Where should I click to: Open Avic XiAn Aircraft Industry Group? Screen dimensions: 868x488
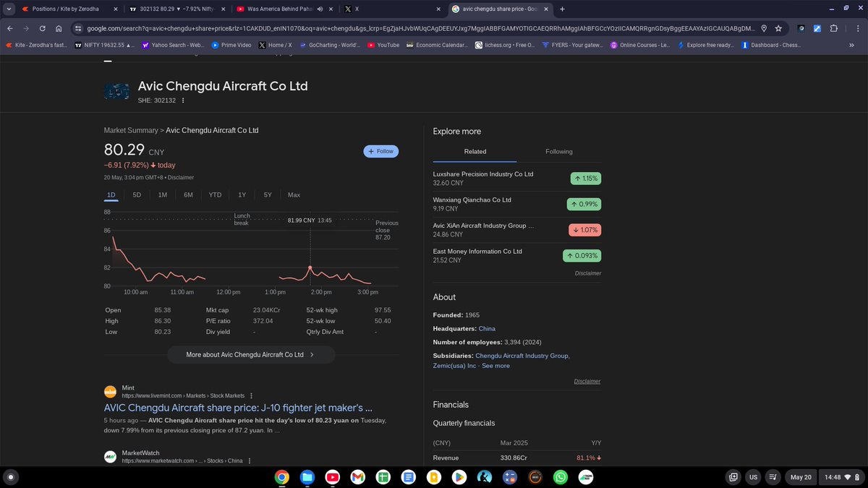pos(517,230)
